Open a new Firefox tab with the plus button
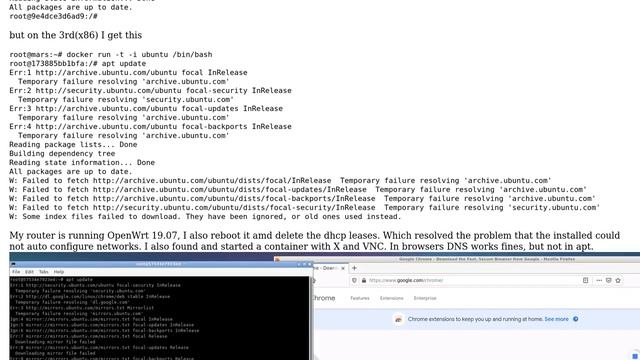640x360 pixels. (x=354, y=268)
